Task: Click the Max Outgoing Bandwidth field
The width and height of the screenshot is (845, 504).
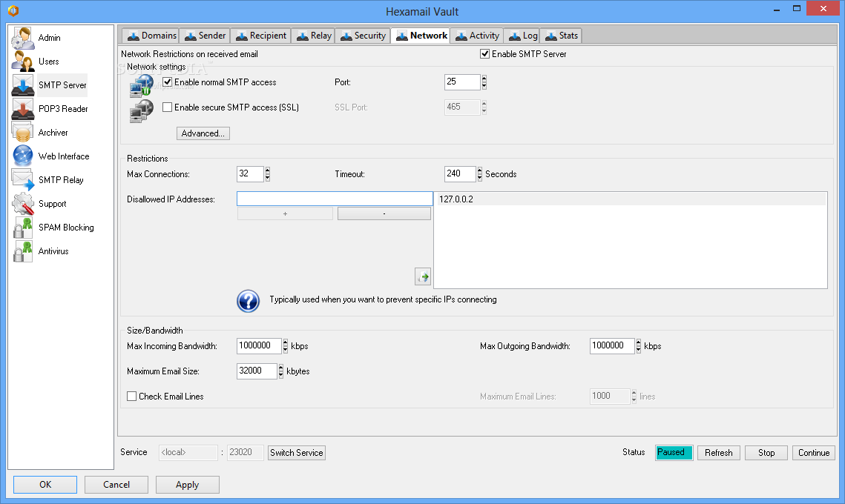Action: point(612,345)
